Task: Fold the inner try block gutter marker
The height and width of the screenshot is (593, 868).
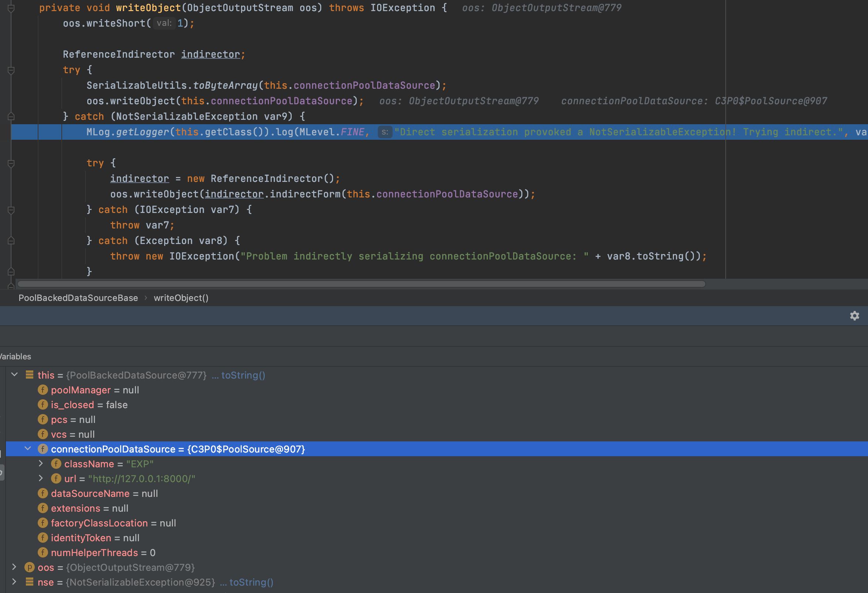Action: point(11,163)
